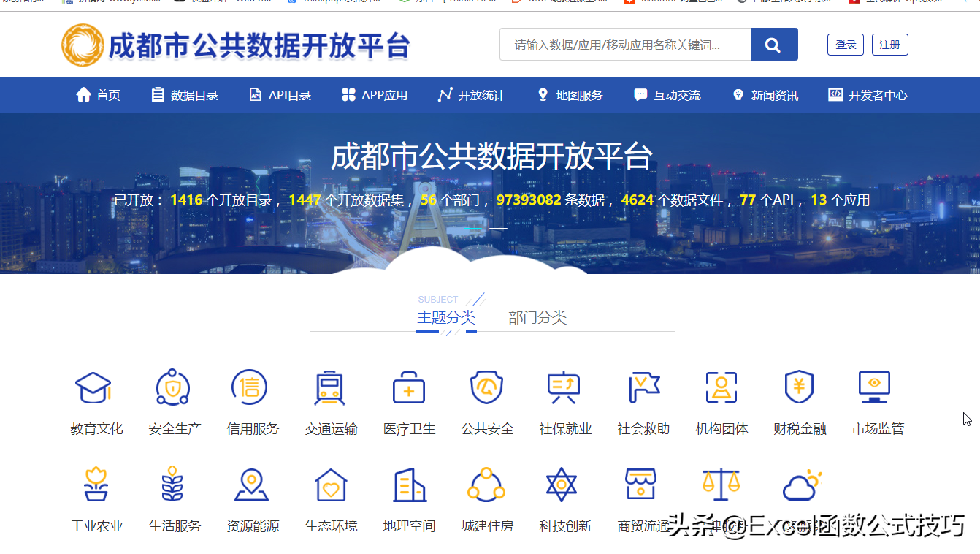Image resolution: width=980 pixels, height=554 pixels.
Task: Open the 安全生产 category icon
Action: click(x=173, y=387)
